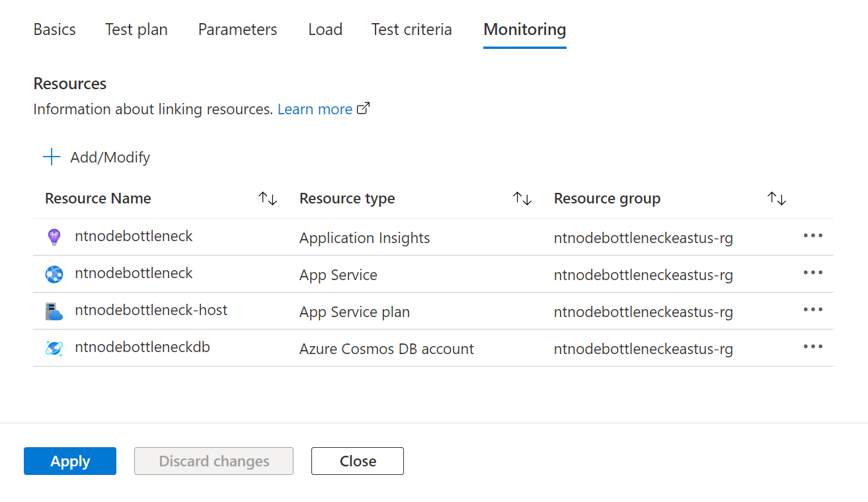Open the ellipsis menu for ntnodebottleneck-host
The width and height of the screenshot is (868, 502).
pos(812,310)
